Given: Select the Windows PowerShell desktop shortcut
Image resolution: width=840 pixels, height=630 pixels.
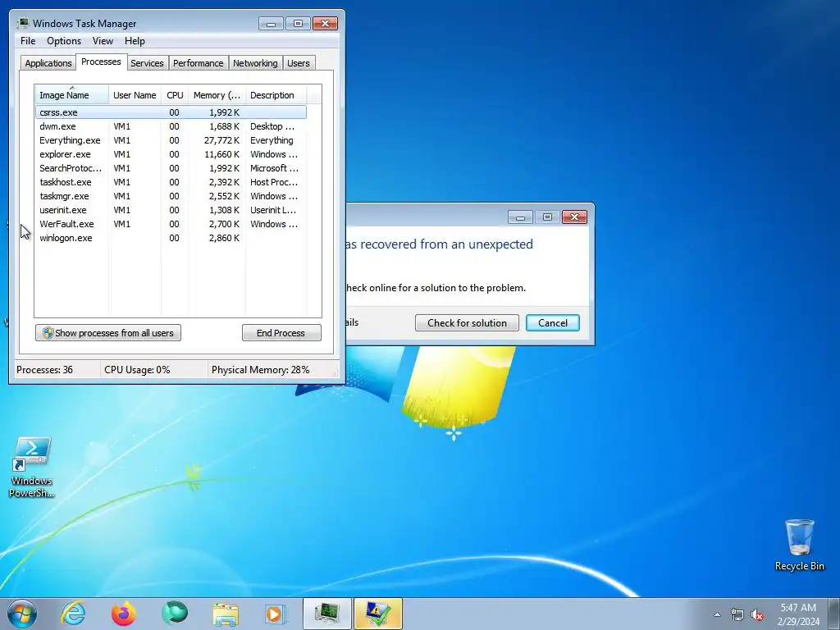Looking at the screenshot, I should (32, 468).
